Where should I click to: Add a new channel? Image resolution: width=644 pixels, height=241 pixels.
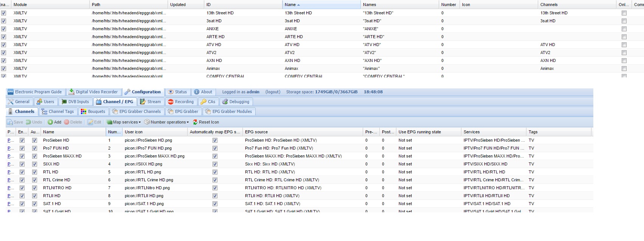tap(54, 122)
